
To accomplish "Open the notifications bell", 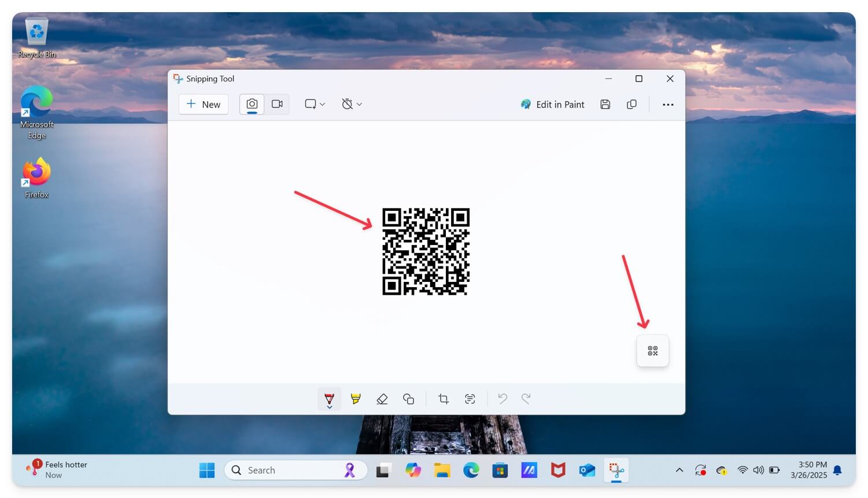I will [x=837, y=470].
